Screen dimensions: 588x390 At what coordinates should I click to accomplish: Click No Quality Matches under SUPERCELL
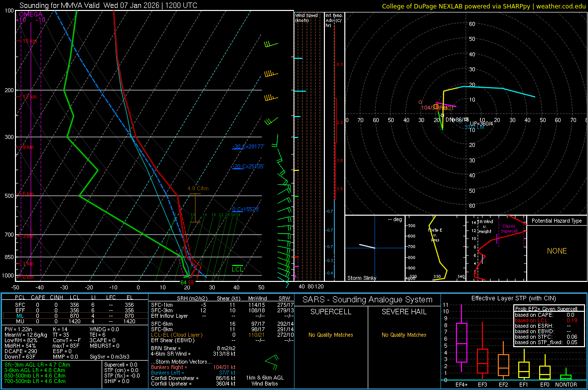coord(331,335)
